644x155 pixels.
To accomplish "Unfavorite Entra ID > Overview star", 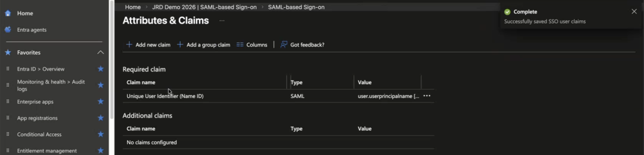I will (x=100, y=69).
